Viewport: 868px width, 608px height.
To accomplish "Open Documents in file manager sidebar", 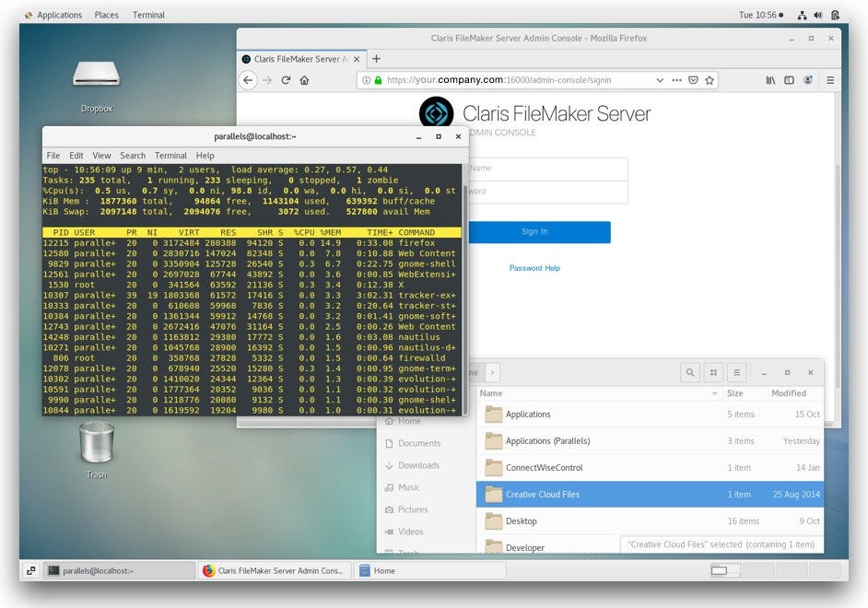I will 419,443.
